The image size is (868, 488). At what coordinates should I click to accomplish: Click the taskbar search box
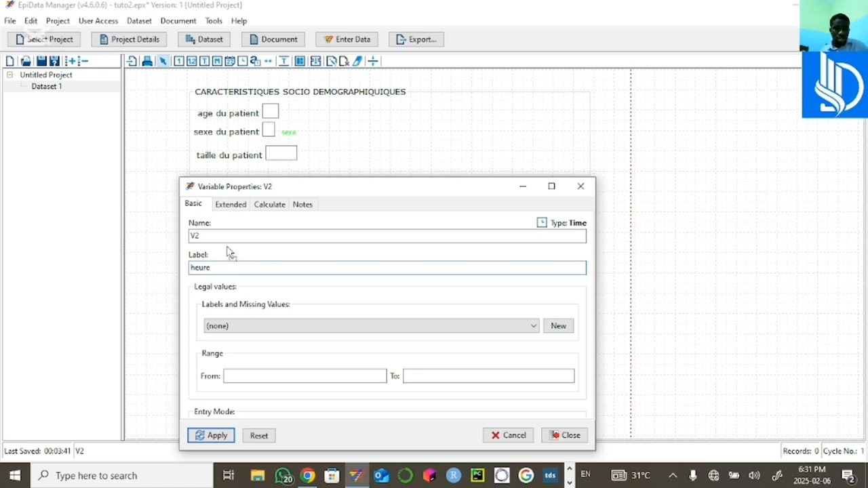122,475
